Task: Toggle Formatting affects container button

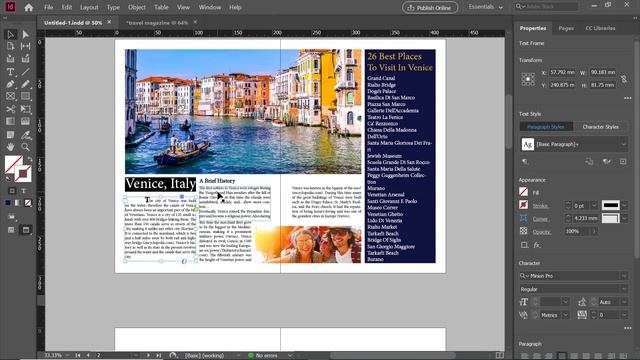Action: pos(12,191)
